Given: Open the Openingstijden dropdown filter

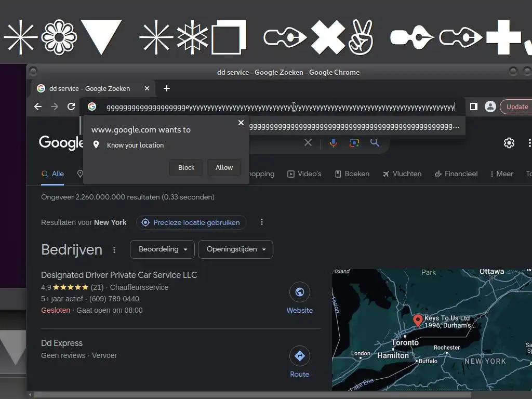Looking at the screenshot, I should tap(235, 249).
